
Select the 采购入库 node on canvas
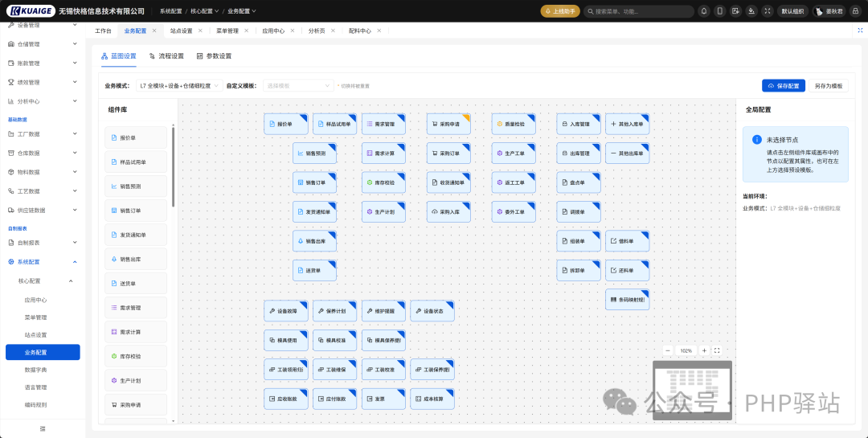point(448,211)
